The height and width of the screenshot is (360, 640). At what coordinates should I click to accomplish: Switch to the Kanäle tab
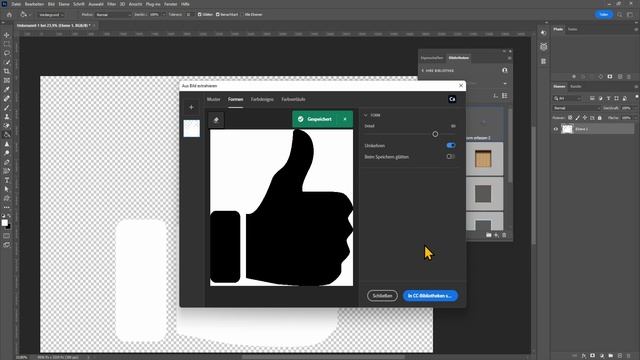tap(576, 87)
